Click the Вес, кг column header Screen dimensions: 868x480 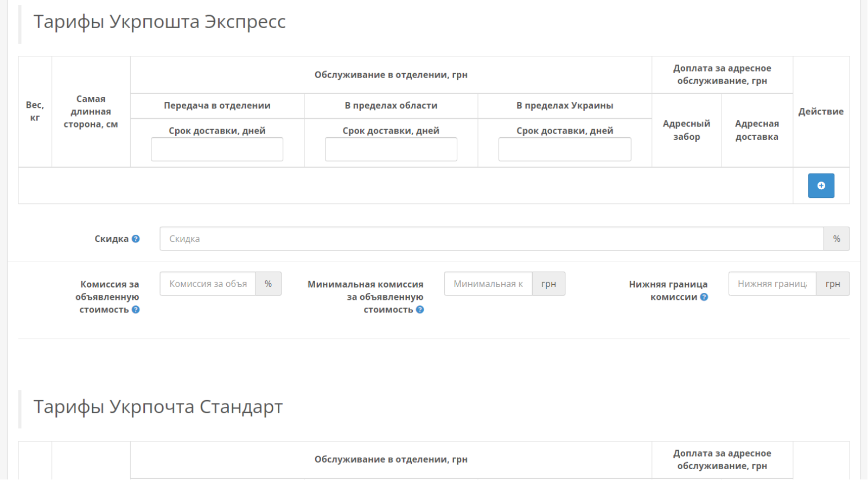pyautogui.click(x=35, y=111)
